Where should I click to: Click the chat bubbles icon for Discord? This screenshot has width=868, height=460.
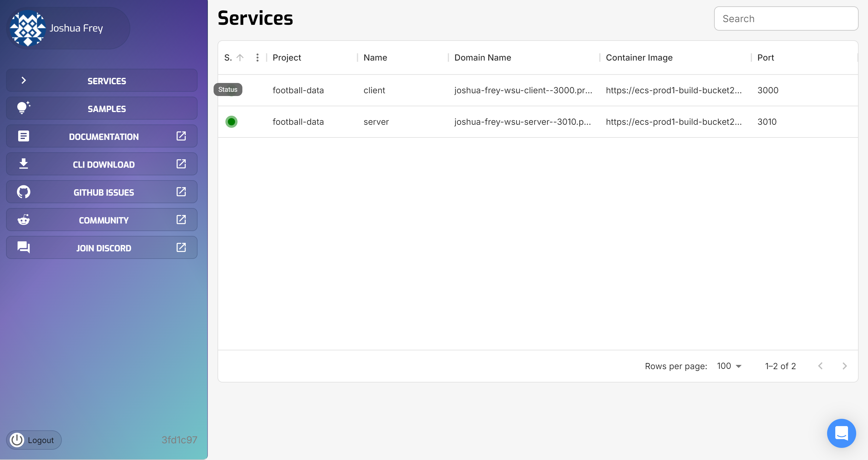(x=24, y=247)
